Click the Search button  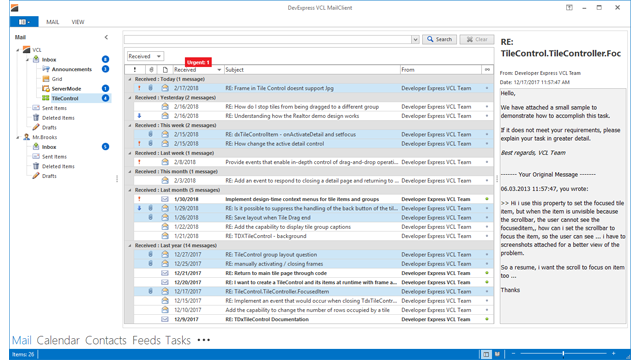click(x=440, y=40)
